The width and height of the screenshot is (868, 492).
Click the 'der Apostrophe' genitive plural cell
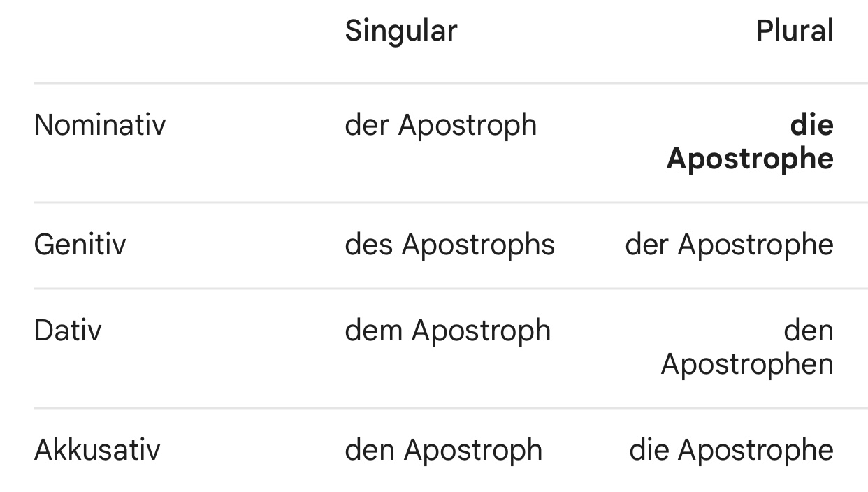pyautogui.click(x=729, y=245)
